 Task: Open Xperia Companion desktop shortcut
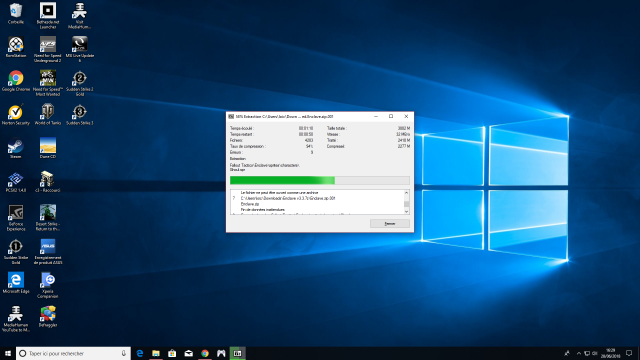[48, 285]
